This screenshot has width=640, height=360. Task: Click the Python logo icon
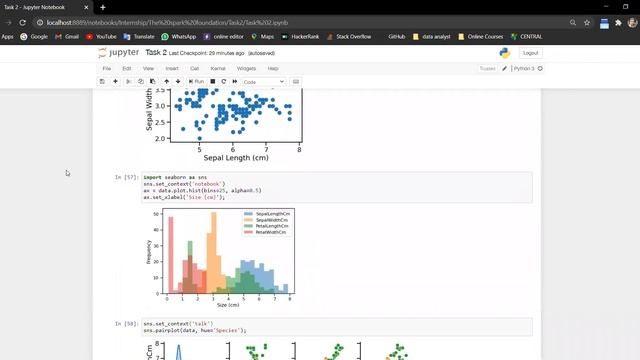click(x=504, y=53)
